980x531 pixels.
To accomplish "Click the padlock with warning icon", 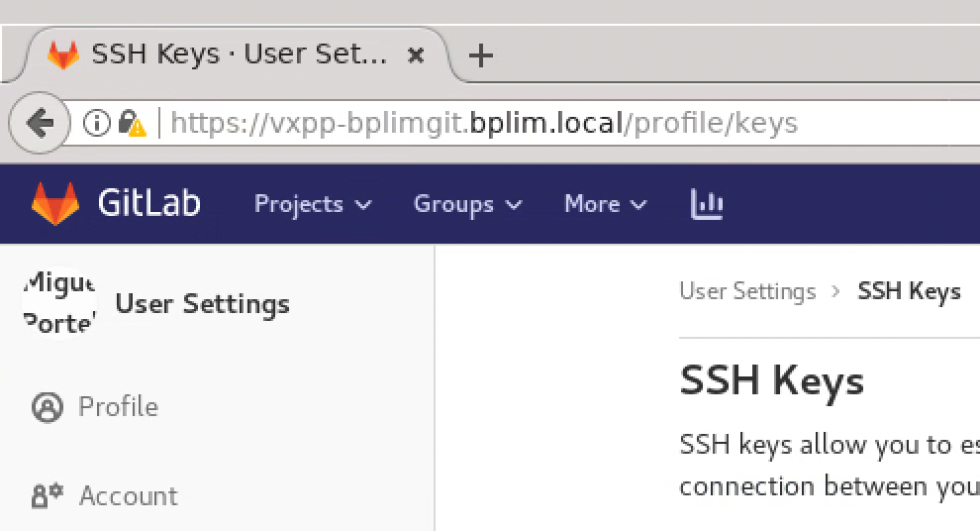I will coord(132,123).
